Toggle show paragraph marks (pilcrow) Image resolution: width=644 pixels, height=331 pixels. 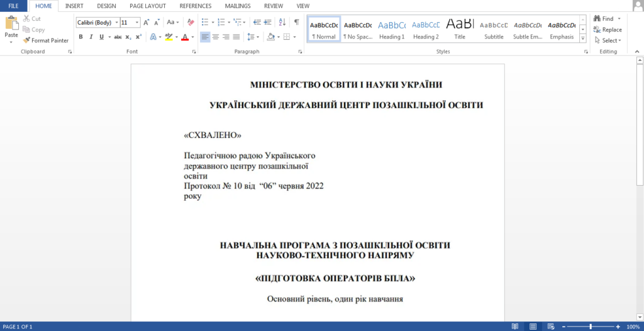point(296,22)
